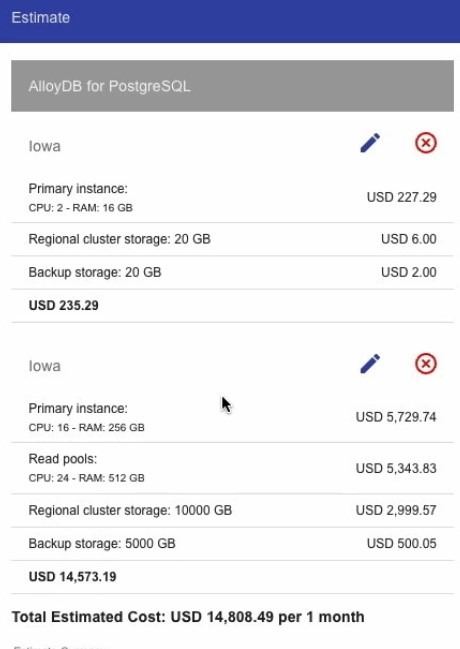The image size is (460, 649).
Task: Click the USD 5,343.83 read pools price
Action: [x=396, y=468]
